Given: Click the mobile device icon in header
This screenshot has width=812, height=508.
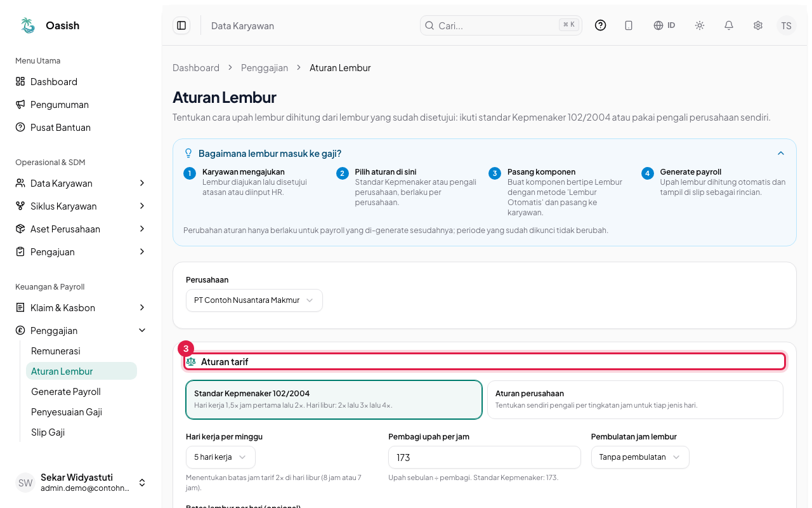Looking at the screenshot, I should (629, 25).
